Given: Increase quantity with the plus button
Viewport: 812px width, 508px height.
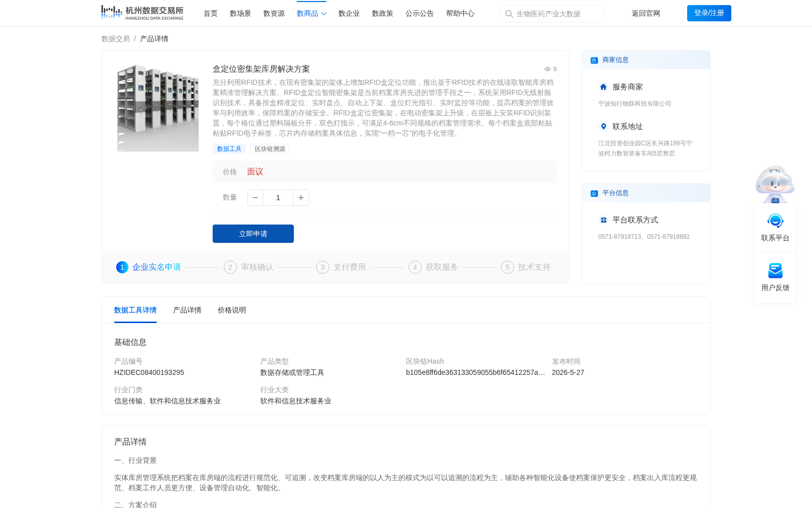Looking at the screenshot, I should 301,198.
